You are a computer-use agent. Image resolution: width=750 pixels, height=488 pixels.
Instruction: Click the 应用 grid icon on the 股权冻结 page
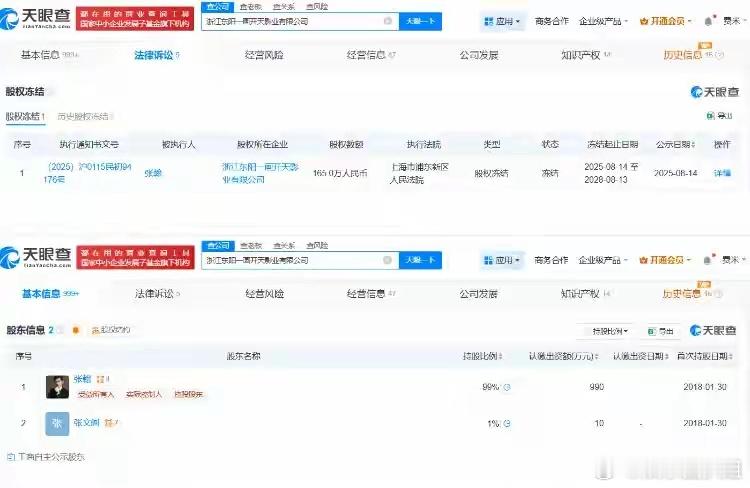(489, 22)
